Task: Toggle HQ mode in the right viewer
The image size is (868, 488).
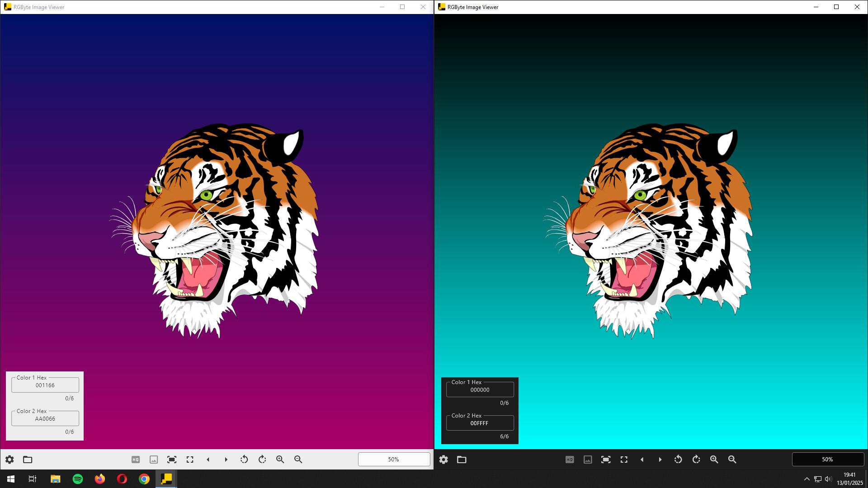Action: [570, 459]
